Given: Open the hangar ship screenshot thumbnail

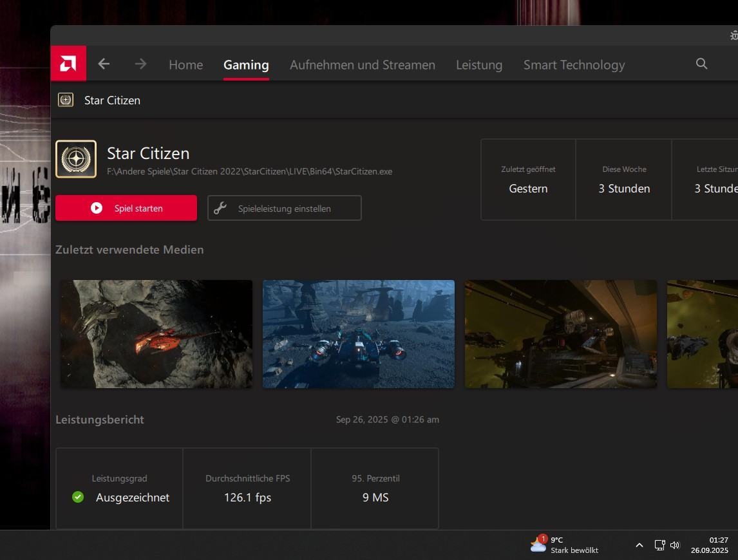Looking at the screenshot, I should coord(560,334).
